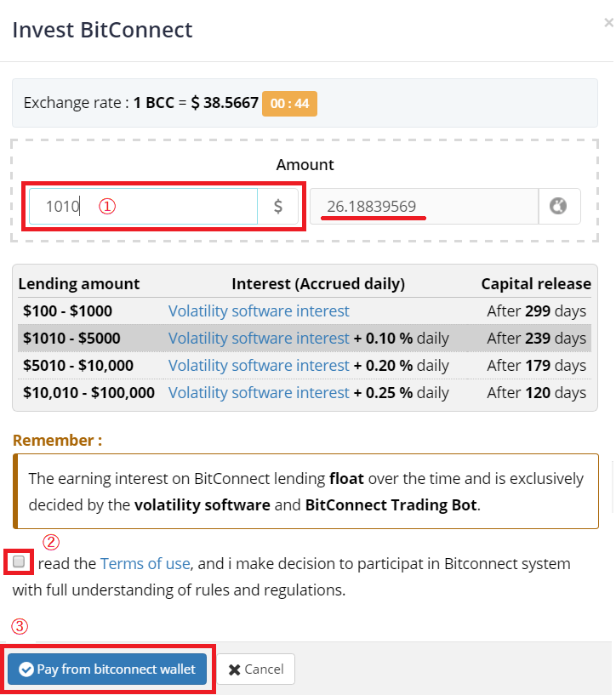Click the Interest (Accrued daily) column header
Viewport: 616px width, 695px height.
(318, 284)
